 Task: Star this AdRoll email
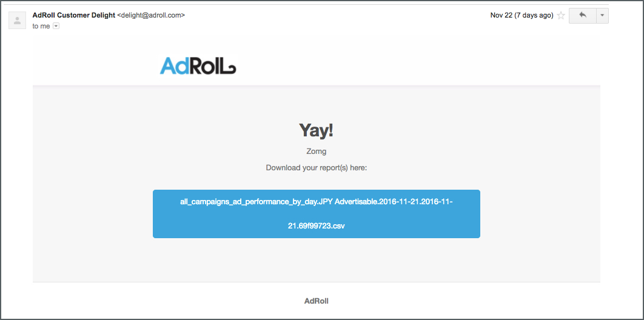point(561,16)
